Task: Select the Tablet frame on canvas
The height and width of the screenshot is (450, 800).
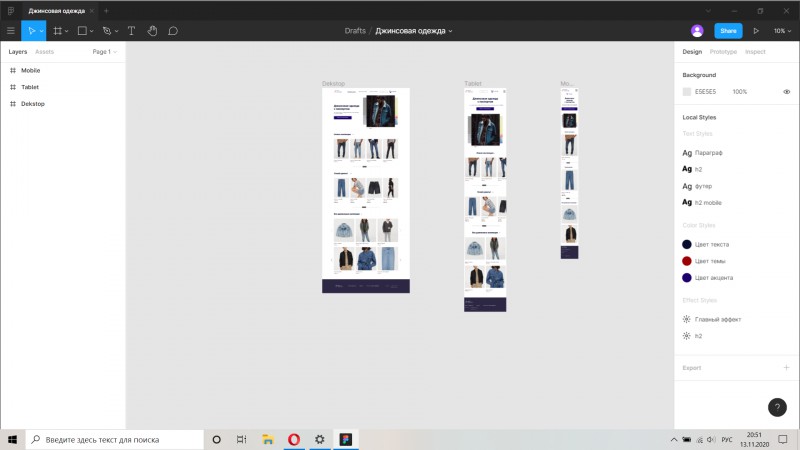Action: click(485, 199)
